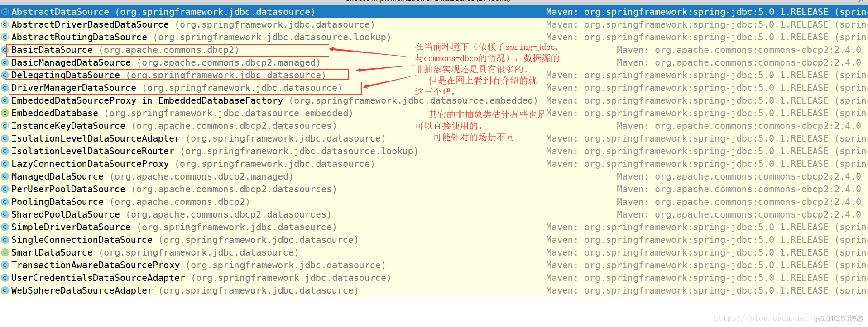868x327 pixels.
Task: Click the class icon beside PerUserPoolDataSource
Action: point(5,189)
